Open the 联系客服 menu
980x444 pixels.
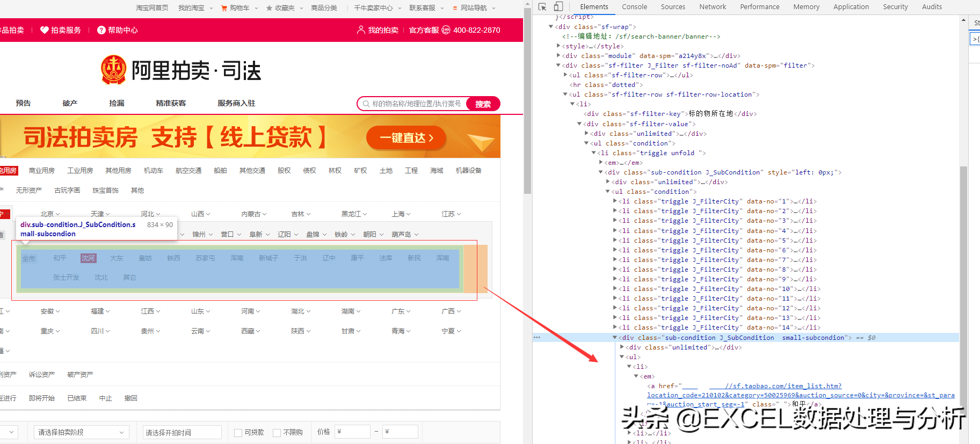[426, 8]
